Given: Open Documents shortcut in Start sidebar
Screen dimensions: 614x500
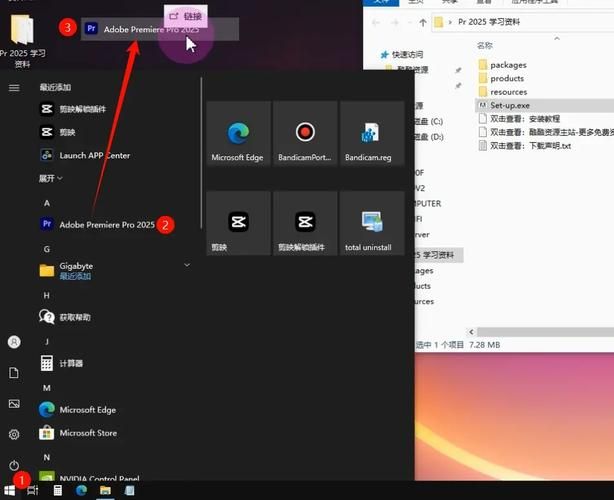Looking at the screenshot, I should [14, 373].
